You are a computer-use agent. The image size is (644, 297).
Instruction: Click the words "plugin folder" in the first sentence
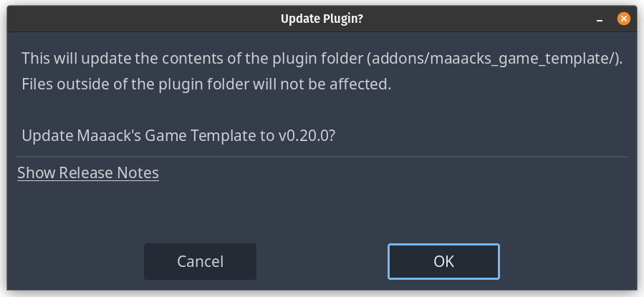click(x=317, y=59)
